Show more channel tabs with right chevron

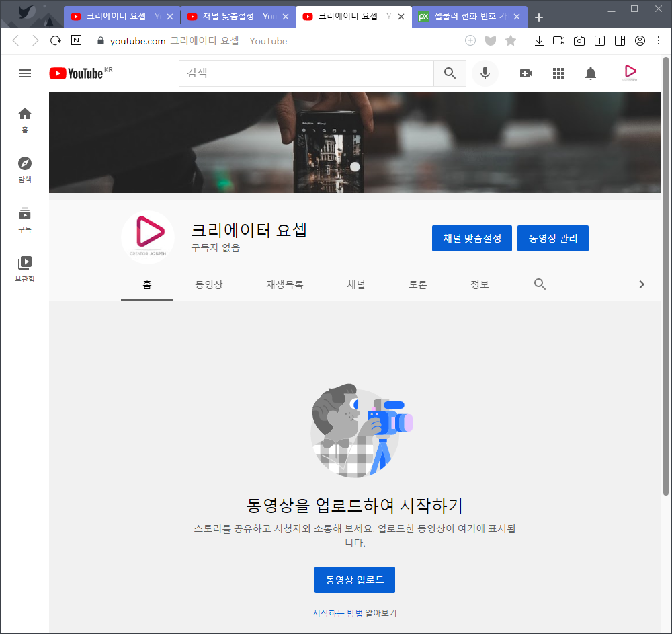point(642,284)
